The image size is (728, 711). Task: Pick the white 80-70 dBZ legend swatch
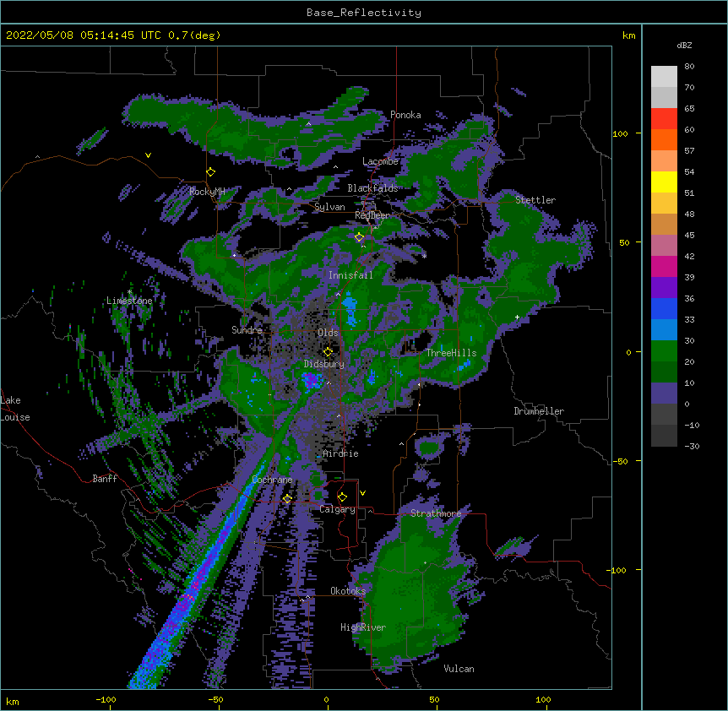(664, 77)
